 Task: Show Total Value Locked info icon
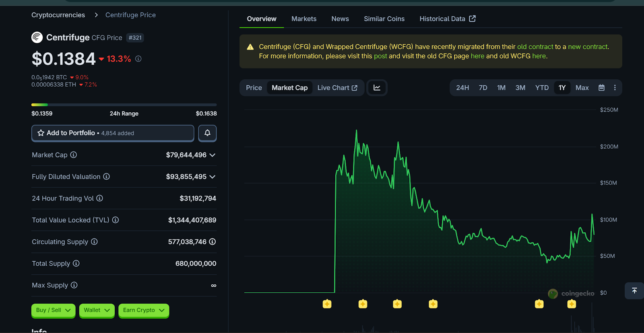click(x=116, y=220)
